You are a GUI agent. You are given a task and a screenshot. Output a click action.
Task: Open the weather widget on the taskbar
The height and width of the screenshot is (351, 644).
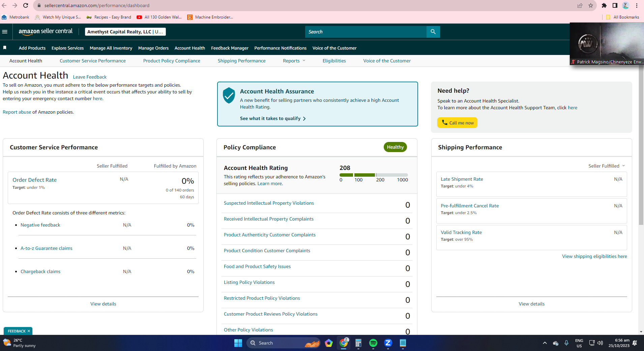20,343
